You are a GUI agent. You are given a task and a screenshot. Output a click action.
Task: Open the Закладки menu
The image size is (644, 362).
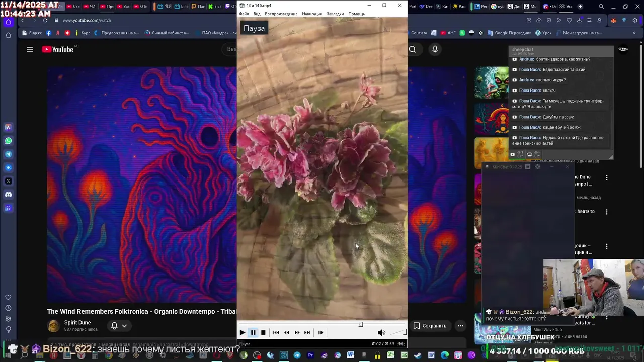coord(335,14)
